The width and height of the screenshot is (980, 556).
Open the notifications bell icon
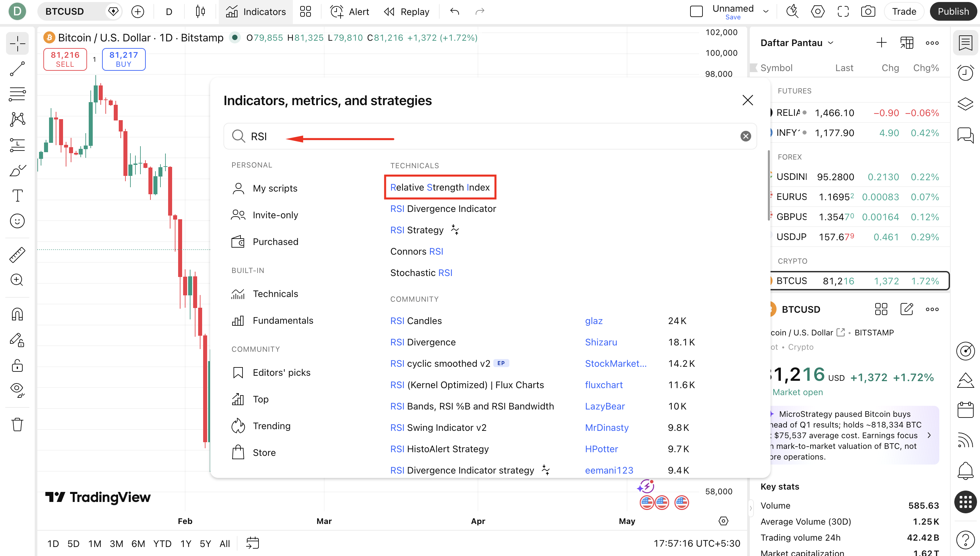966,471
